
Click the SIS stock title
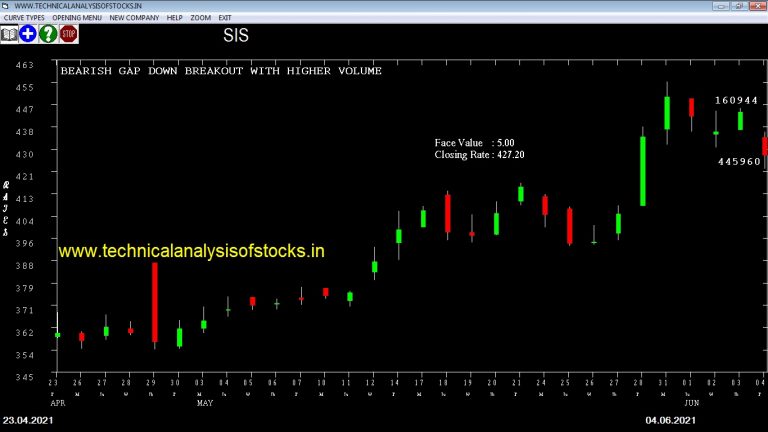click(x=236, y=35)
